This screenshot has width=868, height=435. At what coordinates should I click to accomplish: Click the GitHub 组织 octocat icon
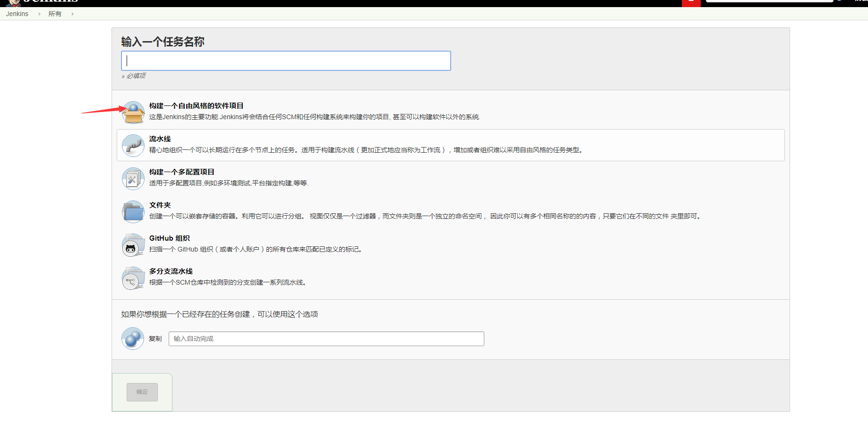click(x=133, y=244)
